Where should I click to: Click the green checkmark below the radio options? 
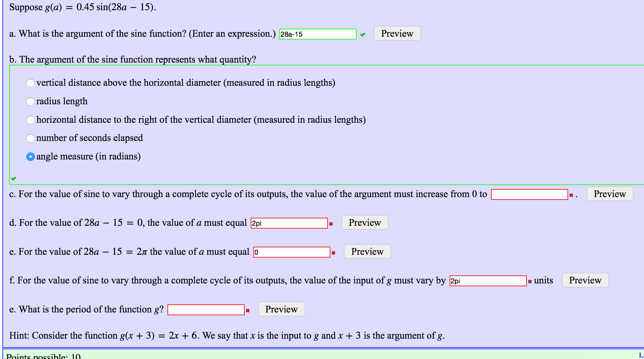click(14, 178)
